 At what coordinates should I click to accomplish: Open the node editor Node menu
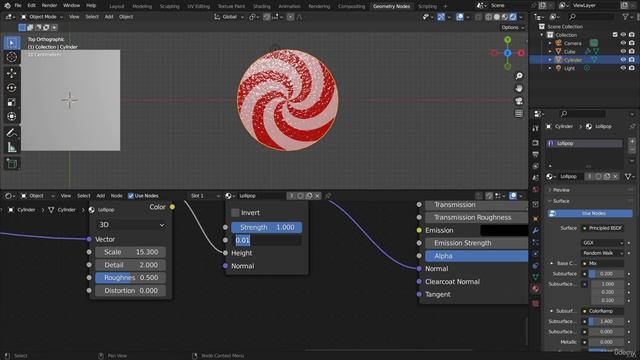pyautogui.click(x=116, y=196)
